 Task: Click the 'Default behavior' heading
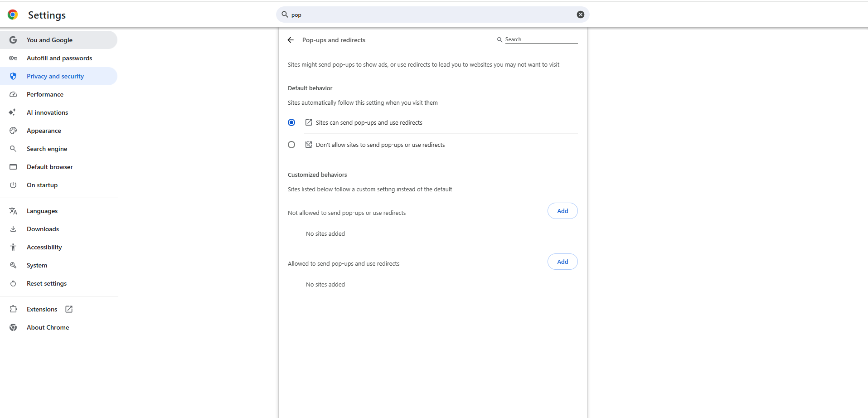pyautogui.click(x=310, y=88)
